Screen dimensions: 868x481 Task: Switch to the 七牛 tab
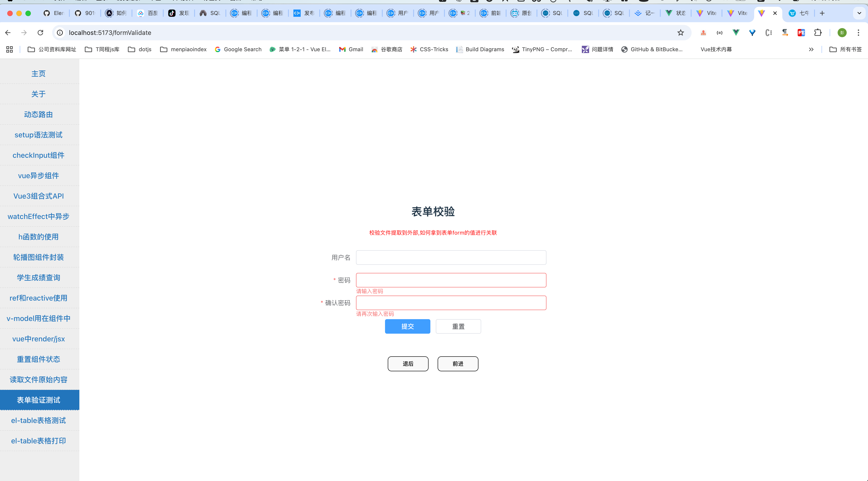coord(799,13)
